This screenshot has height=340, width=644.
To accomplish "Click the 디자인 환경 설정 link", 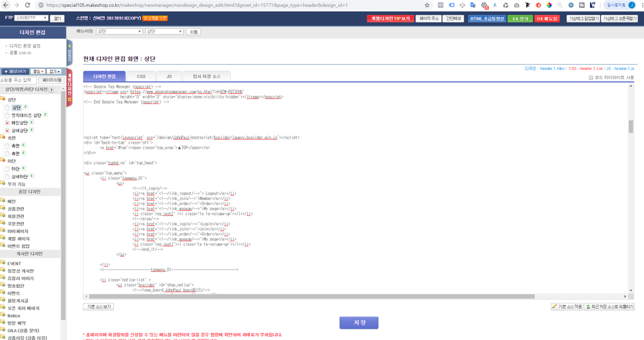I will 24,46.
